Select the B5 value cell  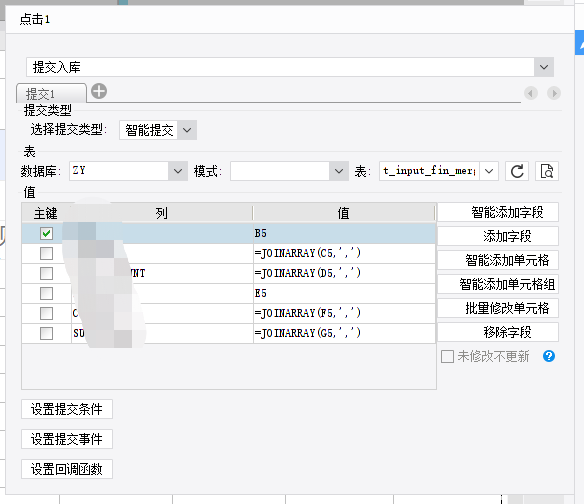(x=344, y=234)
